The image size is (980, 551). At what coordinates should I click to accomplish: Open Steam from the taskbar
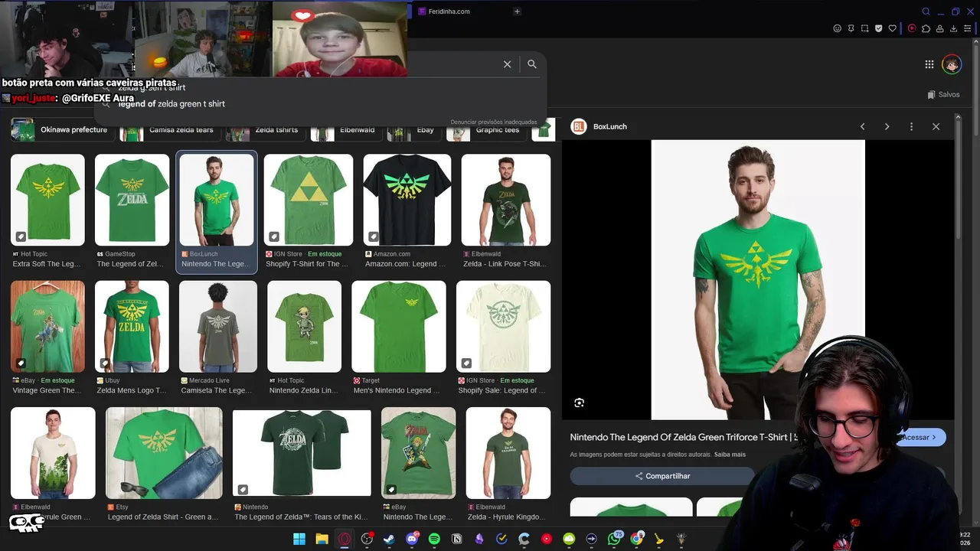pos(389,539)
